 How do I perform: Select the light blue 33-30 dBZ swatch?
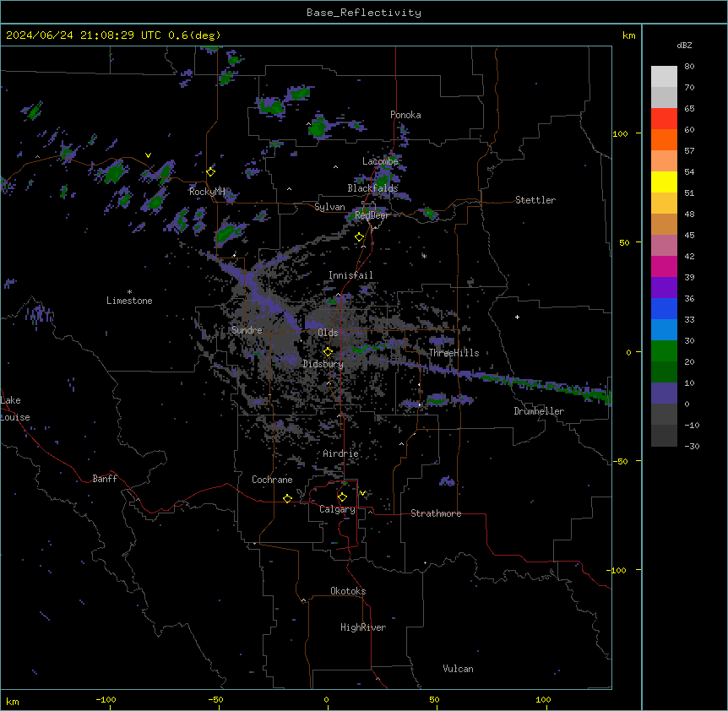click(664, 330)
